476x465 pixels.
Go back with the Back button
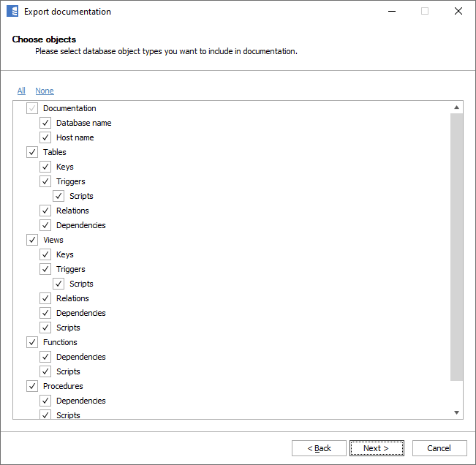tap(319, 448)
